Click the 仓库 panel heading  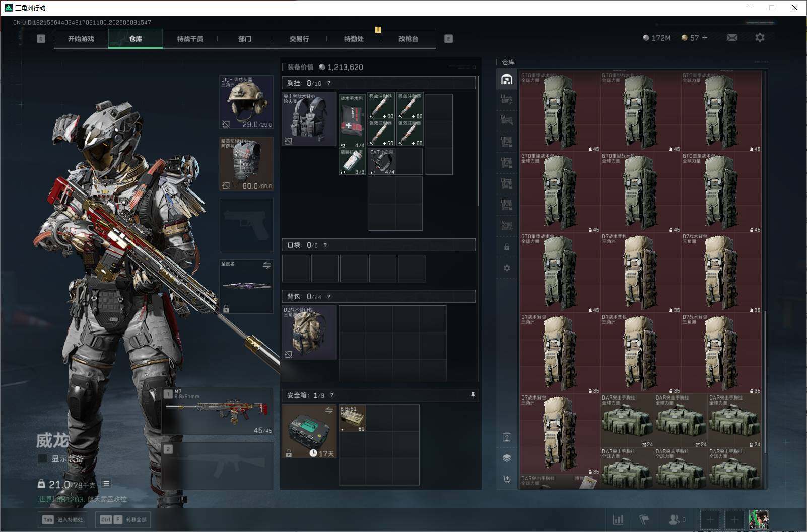508,62
